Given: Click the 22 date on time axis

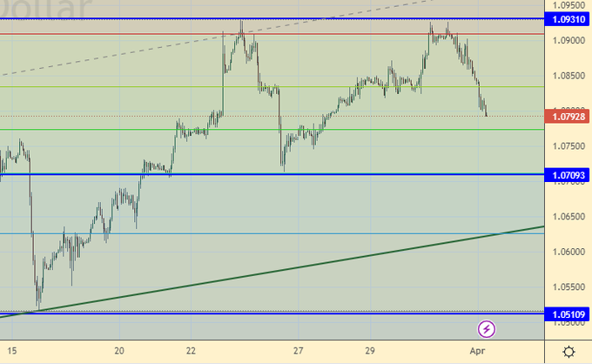Looking at the screenshot, I should pos(192,350).
